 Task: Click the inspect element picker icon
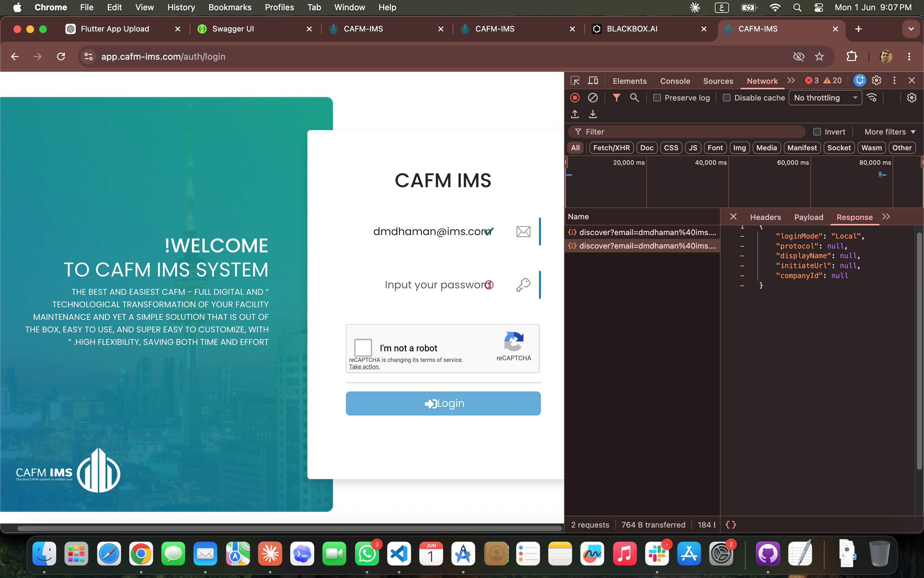[x=575, y=81]
